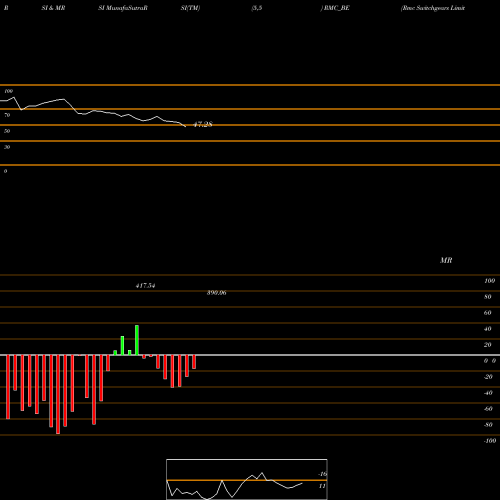Viewport: 500px width, 500px height.
Task: Click the -16 value in mini chart
Action: [x=322, y=474]
